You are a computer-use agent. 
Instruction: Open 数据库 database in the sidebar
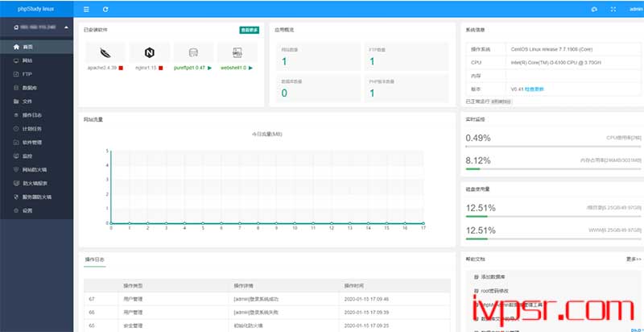click(x=36, y=88)
